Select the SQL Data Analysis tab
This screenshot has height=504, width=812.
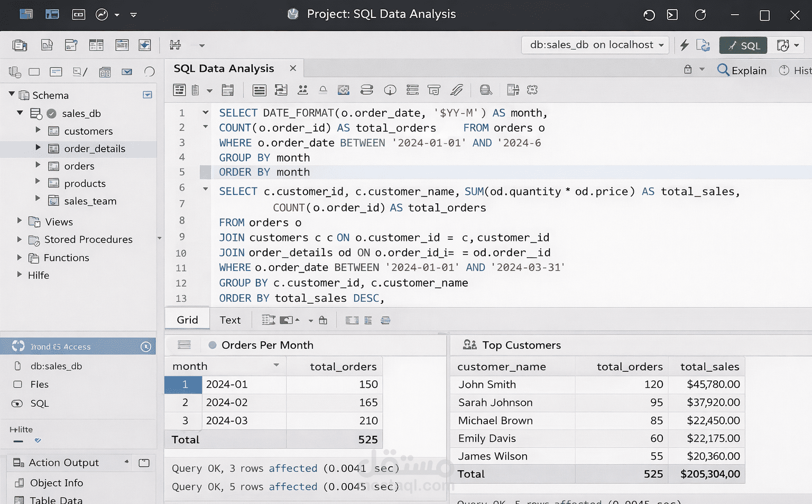(223, 68)
